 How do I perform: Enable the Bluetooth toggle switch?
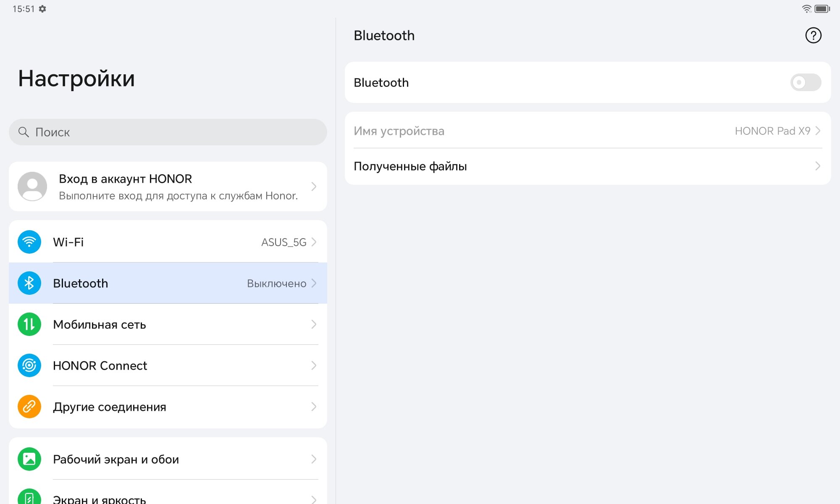click(x=806, y=82)
